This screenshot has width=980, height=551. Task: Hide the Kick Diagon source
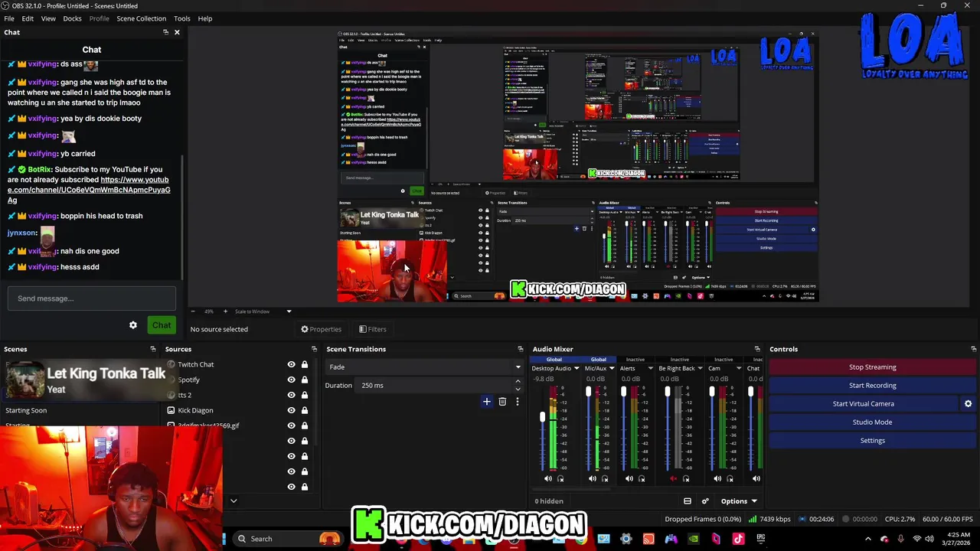(291, 410)
